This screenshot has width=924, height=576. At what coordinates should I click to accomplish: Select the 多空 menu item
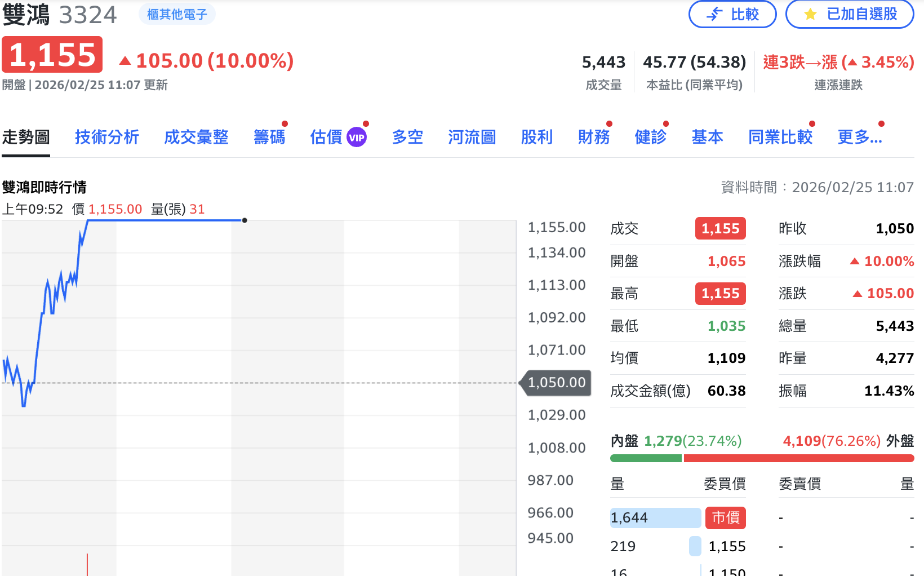click(x=407, y=137)
